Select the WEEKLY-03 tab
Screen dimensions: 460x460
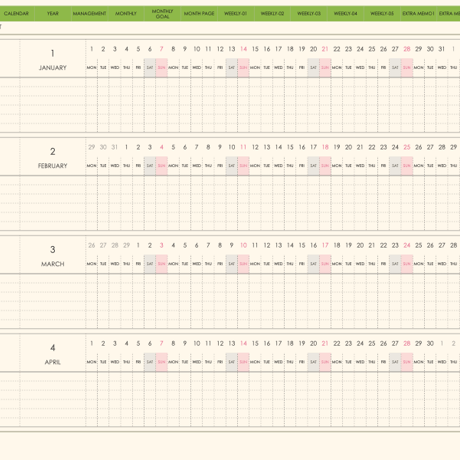309,14
